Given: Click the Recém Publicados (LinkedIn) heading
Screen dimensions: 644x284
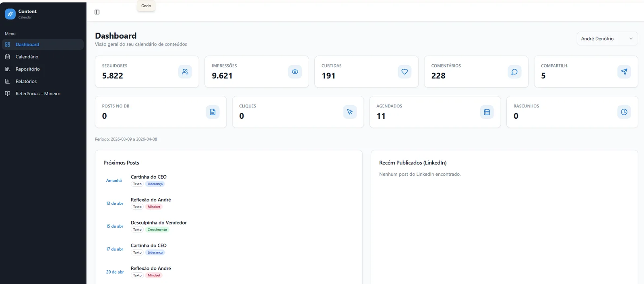Looking at the screenshot, I should (413, 163).
